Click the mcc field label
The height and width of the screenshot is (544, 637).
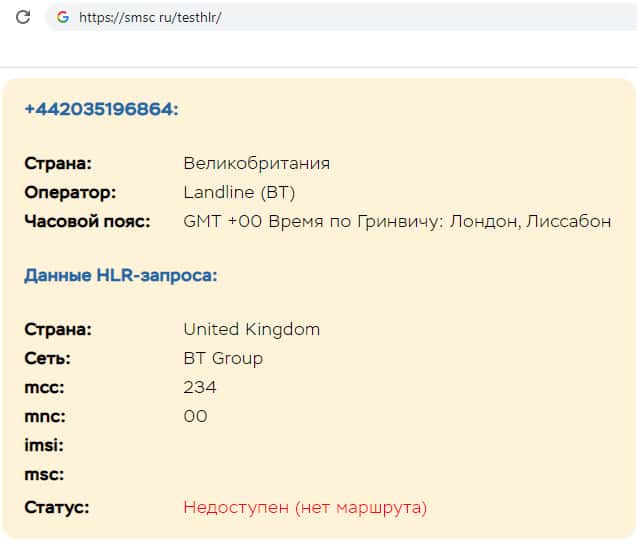44,387
